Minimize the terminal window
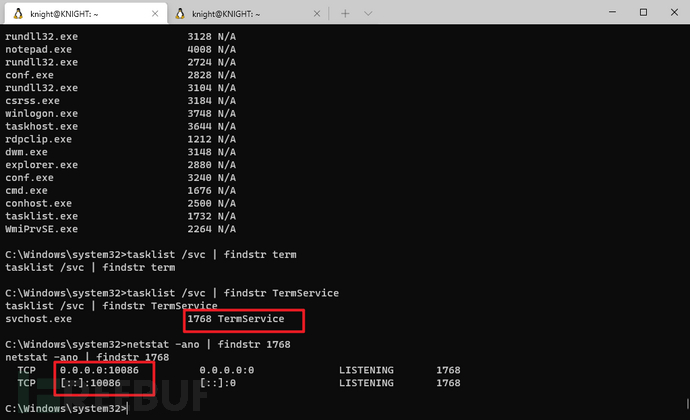The width and height of the screenshot is (690, 420). (612, 12)
